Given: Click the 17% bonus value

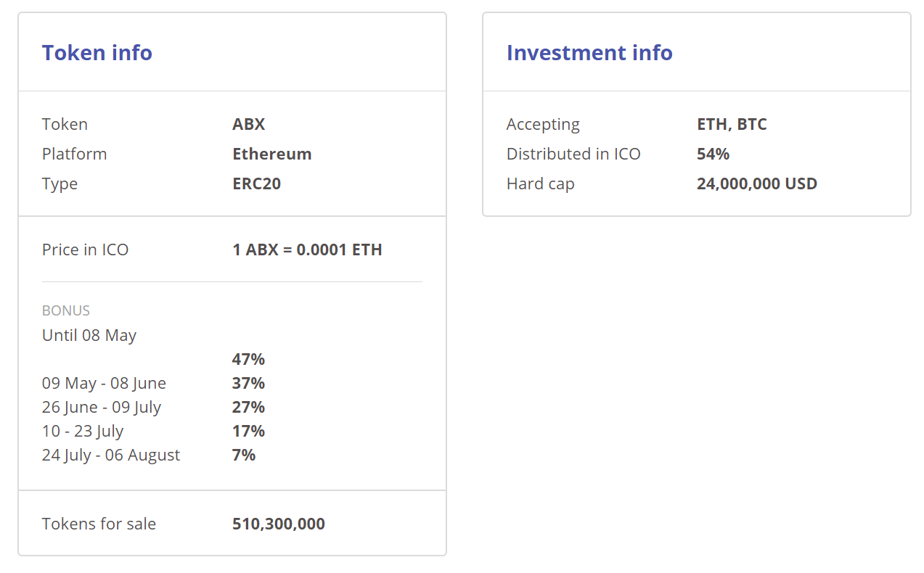Looking at the screenshot, I should pos(248,431).
